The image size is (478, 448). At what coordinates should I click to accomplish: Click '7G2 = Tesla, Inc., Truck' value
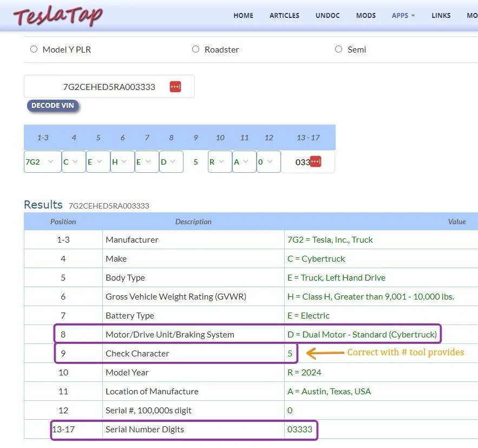coord(330,239)
